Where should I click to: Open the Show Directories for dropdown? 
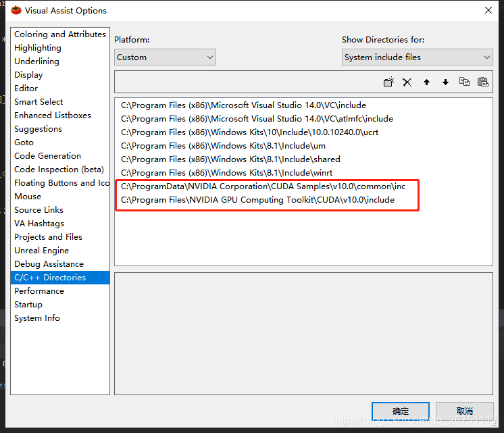click(x=418, y=57)
